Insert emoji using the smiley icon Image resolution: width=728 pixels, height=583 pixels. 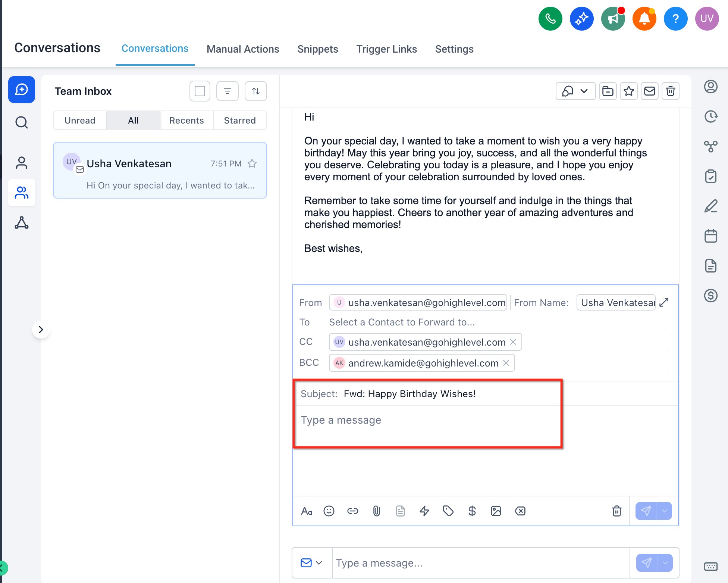tap(329, 511)
